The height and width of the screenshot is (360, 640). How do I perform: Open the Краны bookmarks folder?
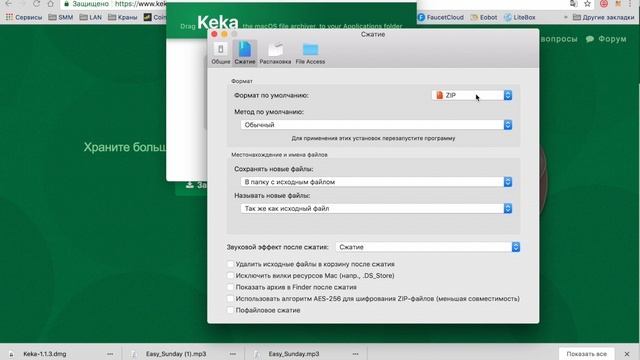pyautogui.click(x=122, y=17)
